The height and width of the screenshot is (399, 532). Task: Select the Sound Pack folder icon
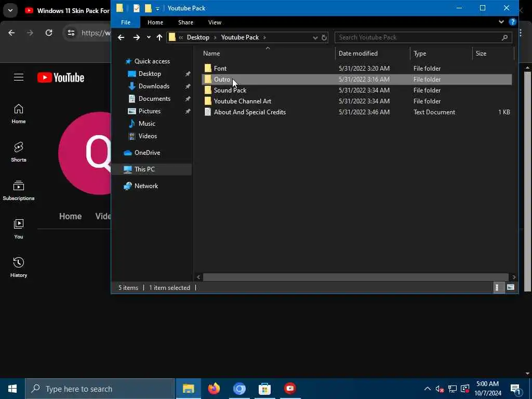click(208, 90)
